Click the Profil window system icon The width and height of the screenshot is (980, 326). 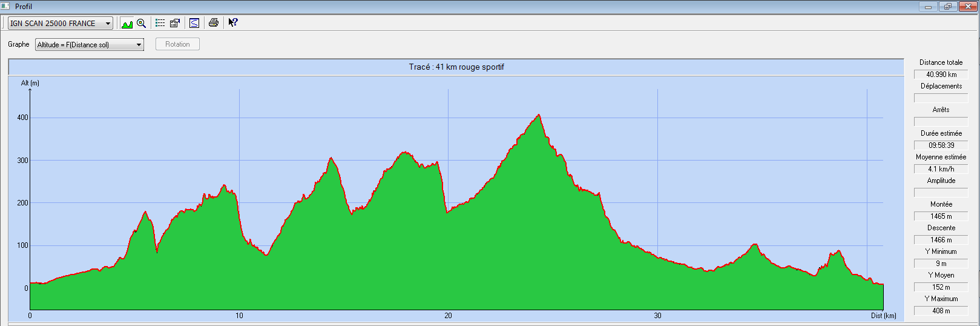pyautogui.click(x=6, y=6)
